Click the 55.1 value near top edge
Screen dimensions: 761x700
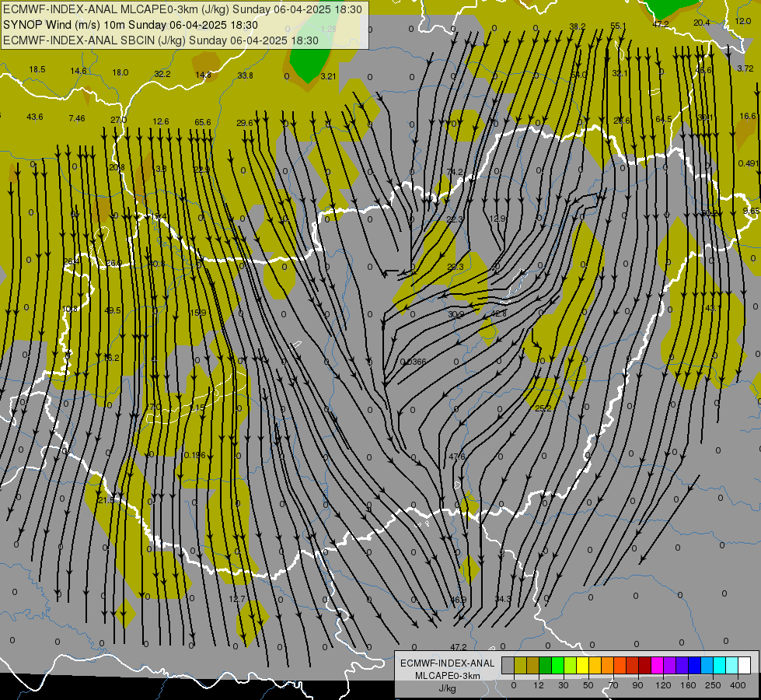coord(618,26)
